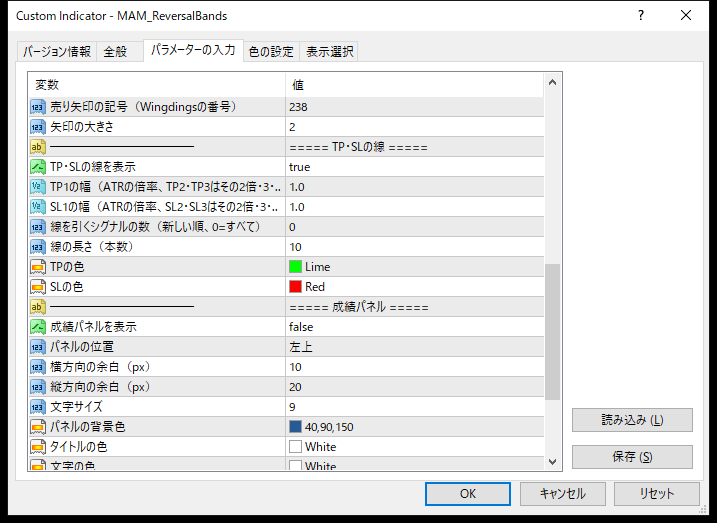Edit the SL1の幅 value 1.0
The image size is (717, 523).
point(415,207)
